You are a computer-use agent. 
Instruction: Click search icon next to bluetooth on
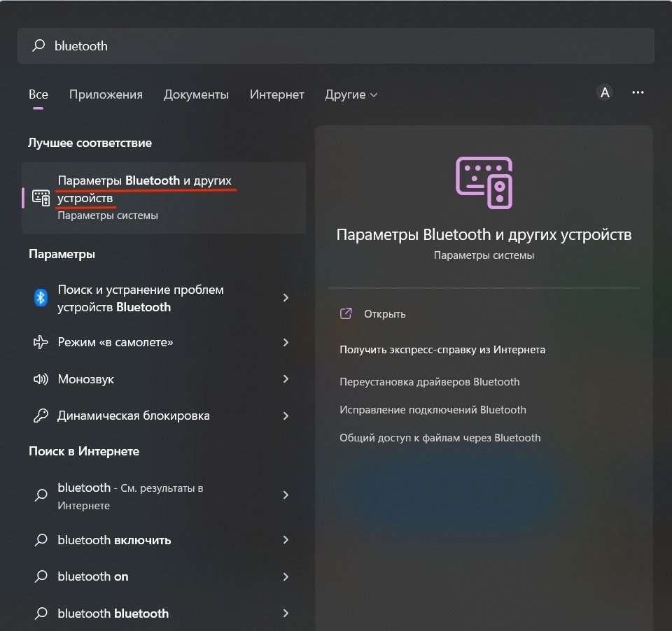pos(41,576)
